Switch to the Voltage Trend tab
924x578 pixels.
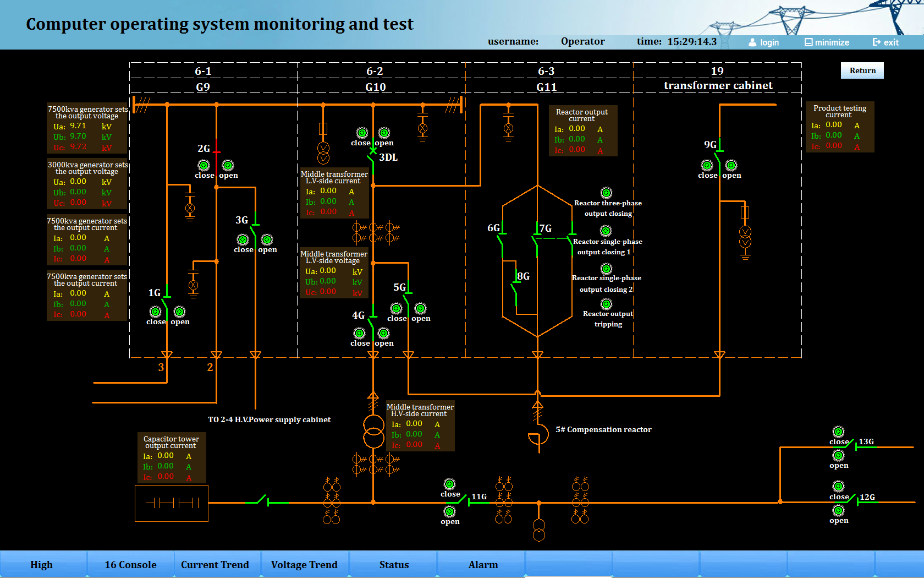[x=304, y=565]
